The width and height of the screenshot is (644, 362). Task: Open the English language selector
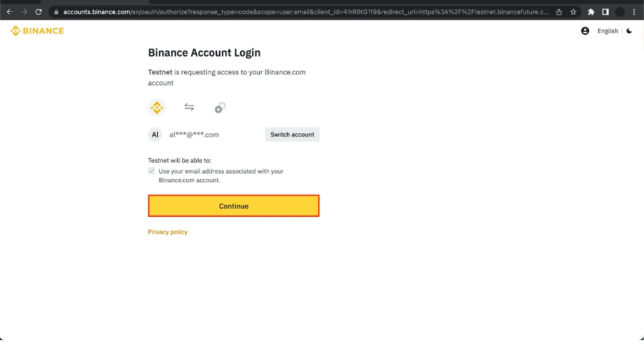pyautogui.click(x=608, y=31)
